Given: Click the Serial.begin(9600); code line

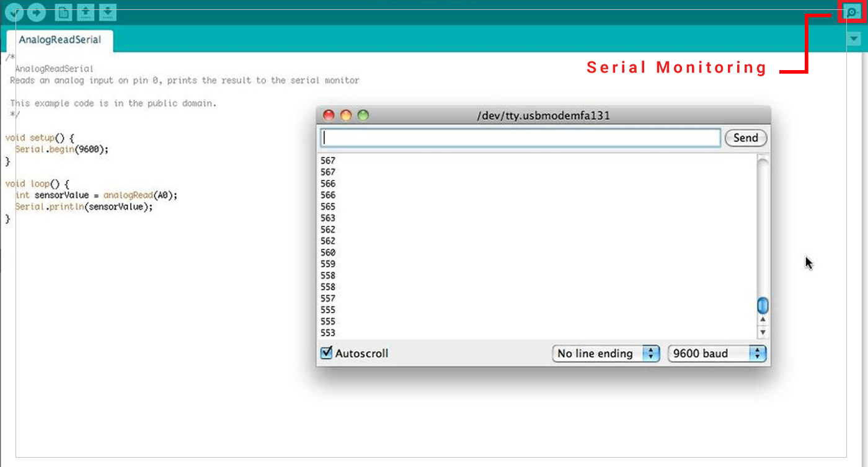Looking at the screenshot, I should [62, 149].
